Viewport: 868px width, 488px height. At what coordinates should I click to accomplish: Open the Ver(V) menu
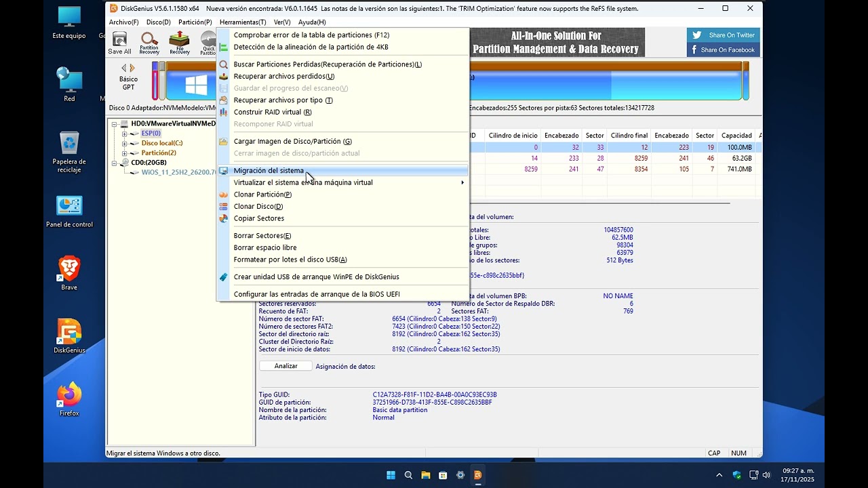(282, 22)
